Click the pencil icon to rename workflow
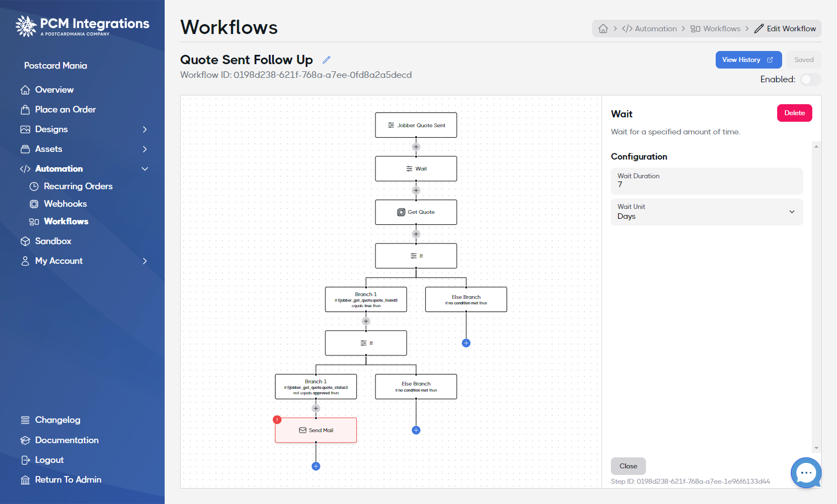 (327, 60)
